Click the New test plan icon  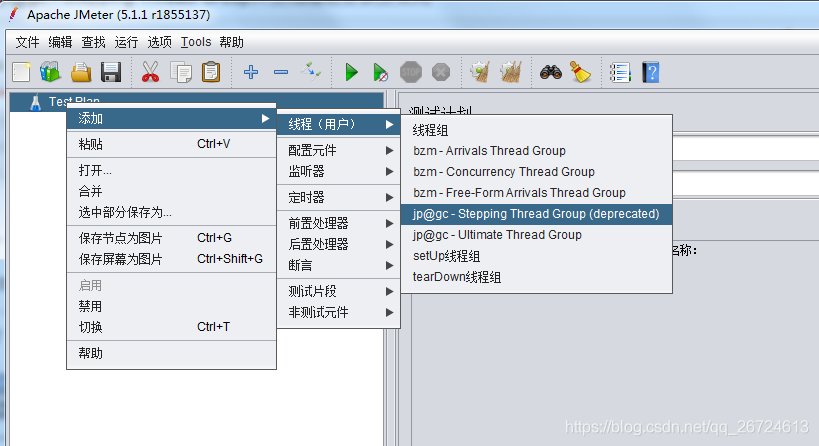[x=21, y=72]
